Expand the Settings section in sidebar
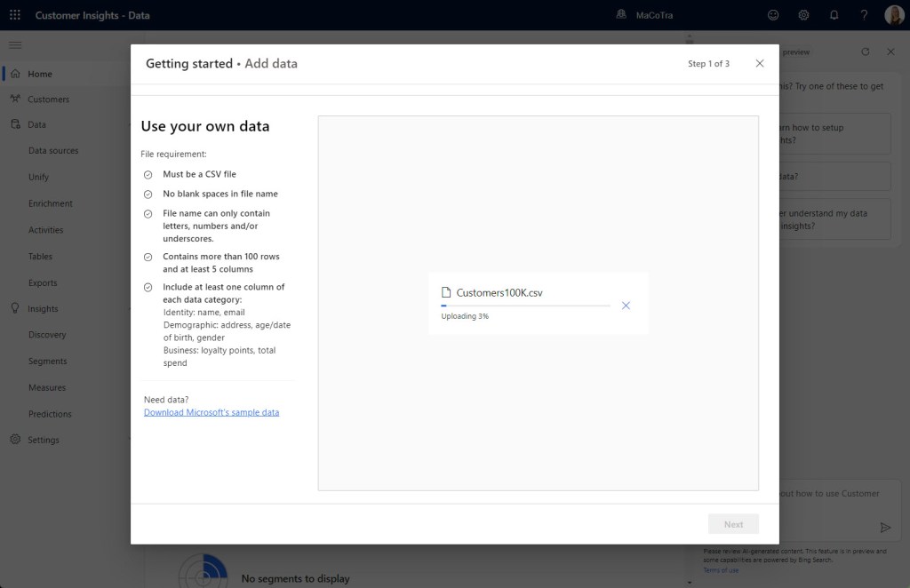 coord(43,440)
